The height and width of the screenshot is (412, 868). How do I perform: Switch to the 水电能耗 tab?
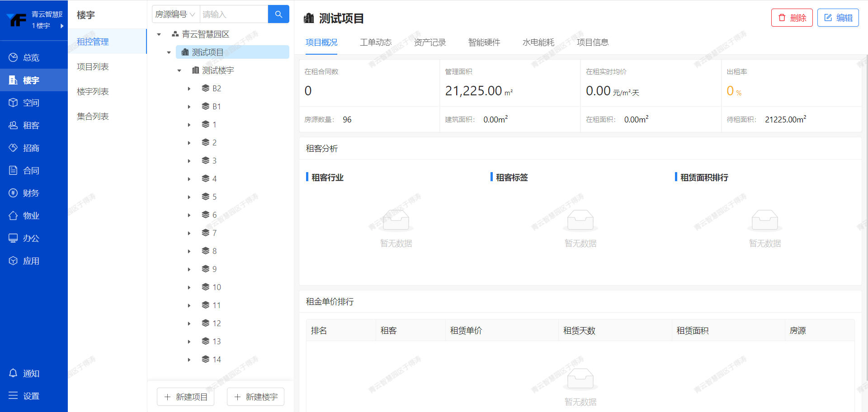(x=538, y=42)
